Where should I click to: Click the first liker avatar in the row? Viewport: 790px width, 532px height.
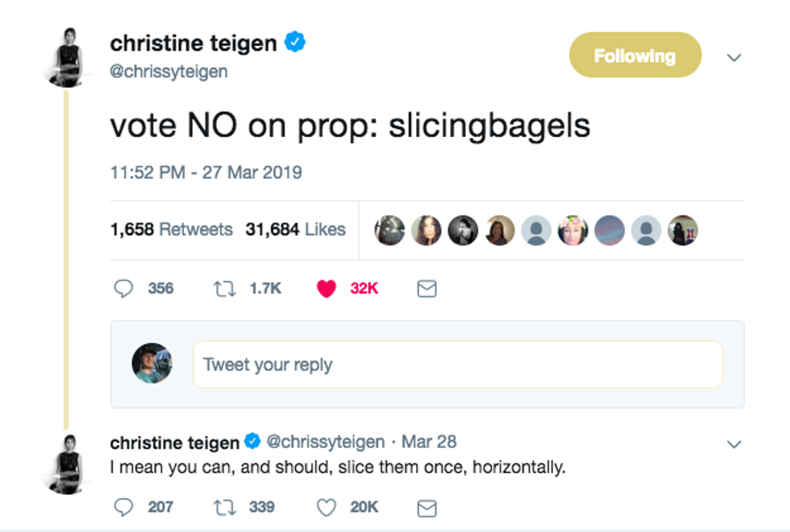(x=389, y=231)
